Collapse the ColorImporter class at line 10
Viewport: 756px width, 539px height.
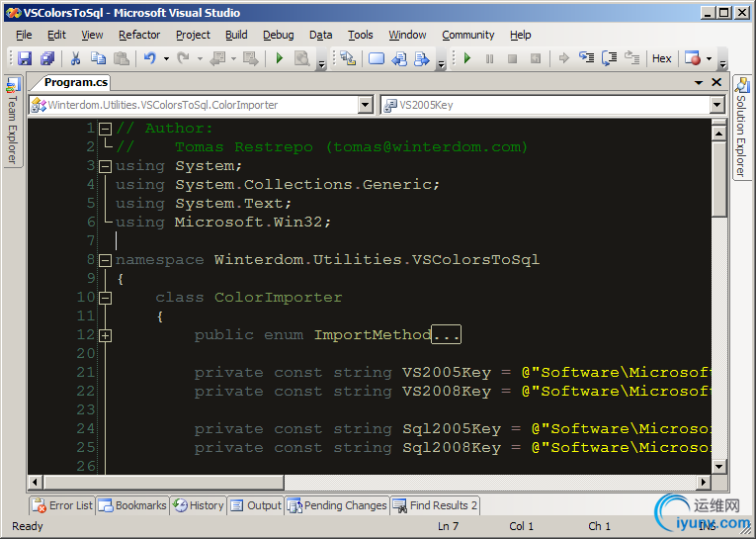coord(105,299)
